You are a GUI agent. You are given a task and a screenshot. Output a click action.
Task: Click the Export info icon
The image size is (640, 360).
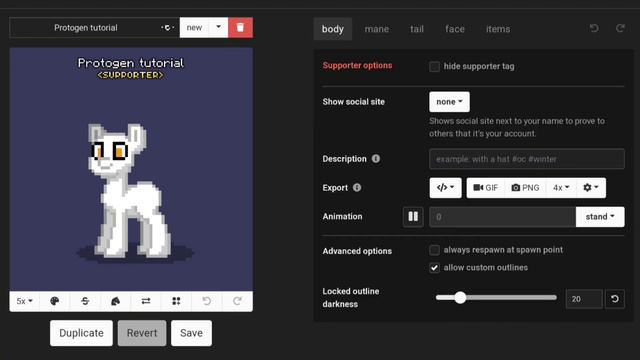pyautogui.click(x=357, y=187)
